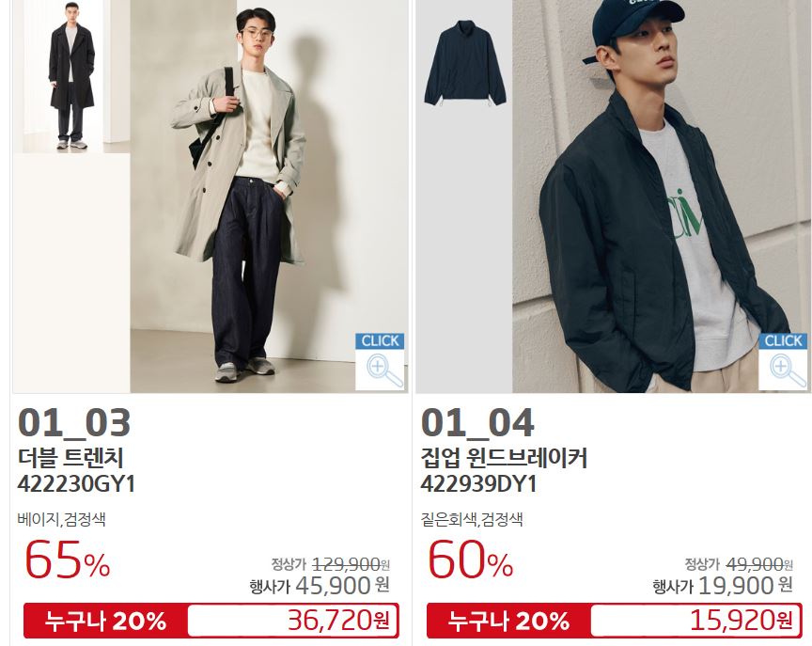The height and width of the screenshot is (646, 812).
Task: Click the 60% discount label
Action: [470, 560]
